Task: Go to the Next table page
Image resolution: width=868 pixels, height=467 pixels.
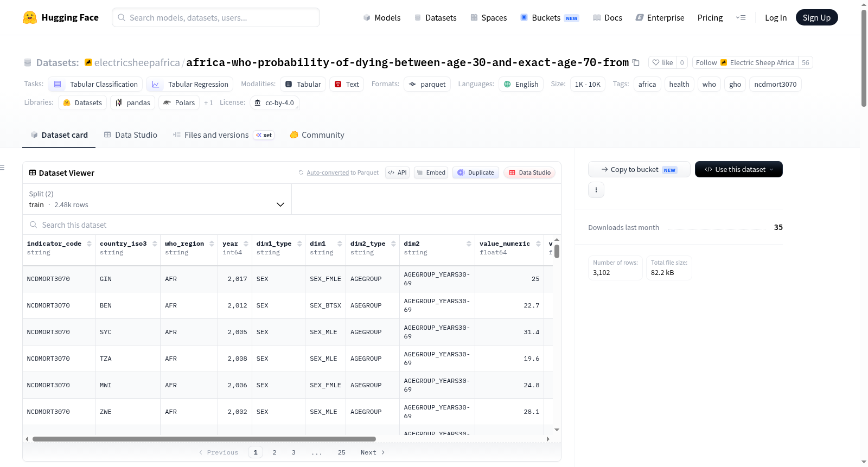Action: 373,452
